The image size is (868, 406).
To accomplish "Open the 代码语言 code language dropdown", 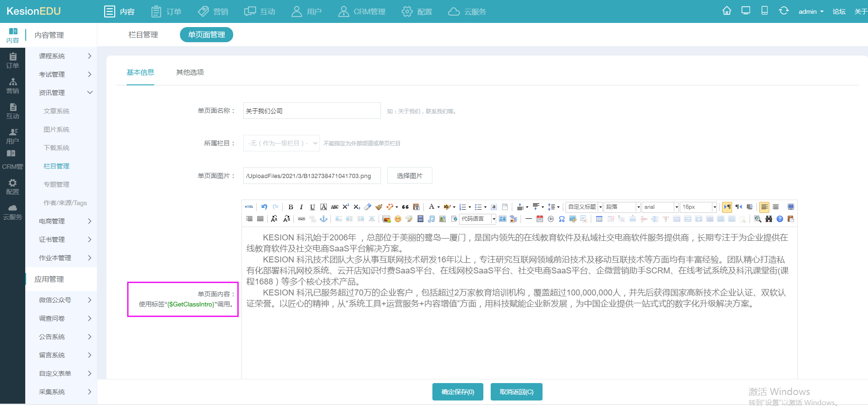I will pos(478,219).
